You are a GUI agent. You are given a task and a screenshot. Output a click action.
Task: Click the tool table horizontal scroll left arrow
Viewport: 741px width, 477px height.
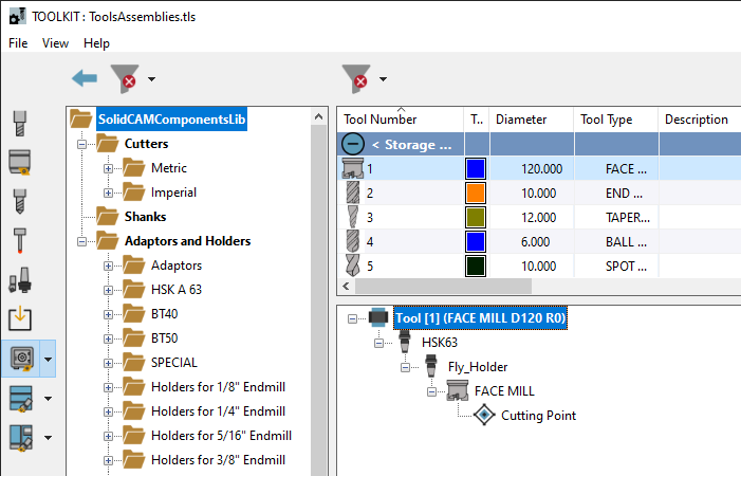point(346,286)
